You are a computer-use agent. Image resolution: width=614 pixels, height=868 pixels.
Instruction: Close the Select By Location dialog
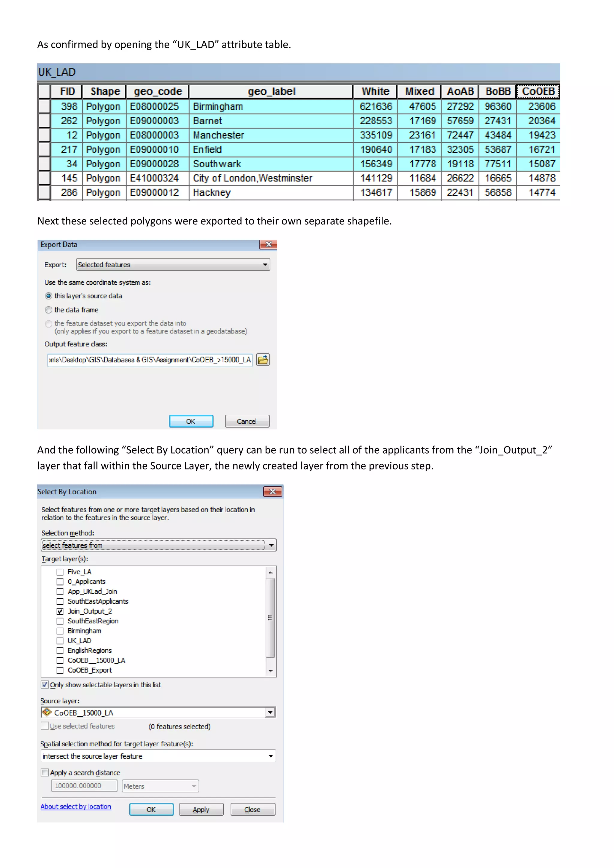273,491
